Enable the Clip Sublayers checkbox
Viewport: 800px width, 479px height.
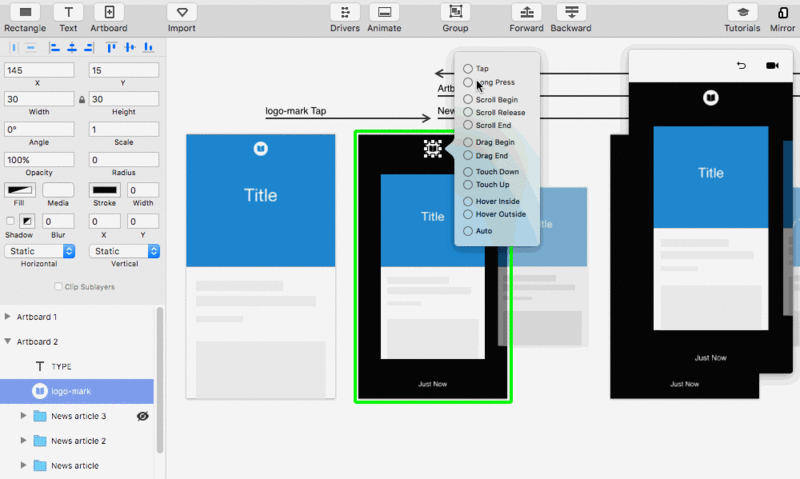(58, 287)
